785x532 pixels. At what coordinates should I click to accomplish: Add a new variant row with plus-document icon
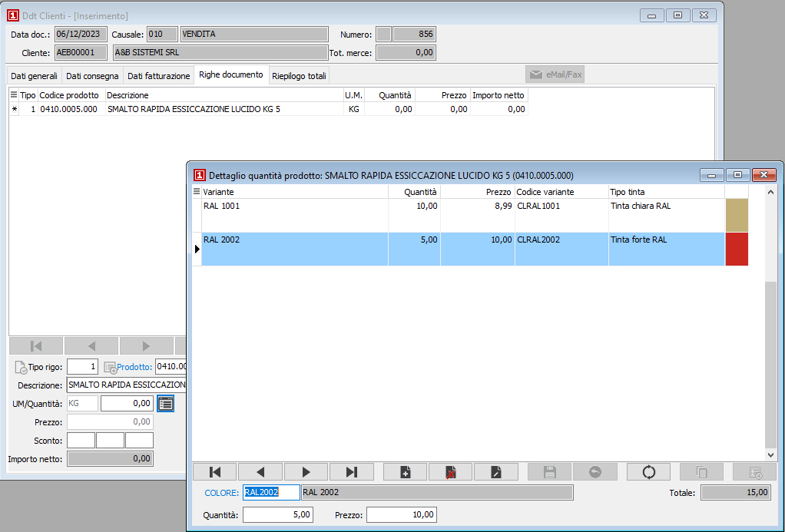(x=405, y=472)
